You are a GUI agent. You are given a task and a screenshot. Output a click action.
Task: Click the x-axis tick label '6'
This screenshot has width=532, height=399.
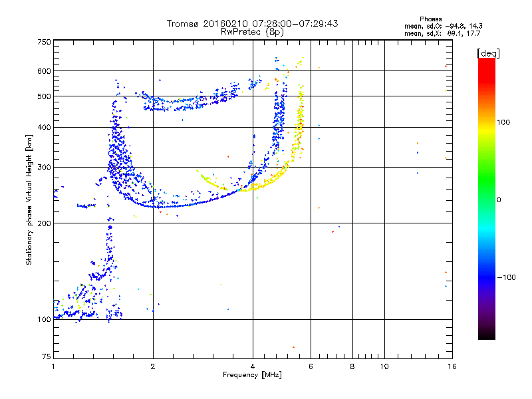[311, 366]
